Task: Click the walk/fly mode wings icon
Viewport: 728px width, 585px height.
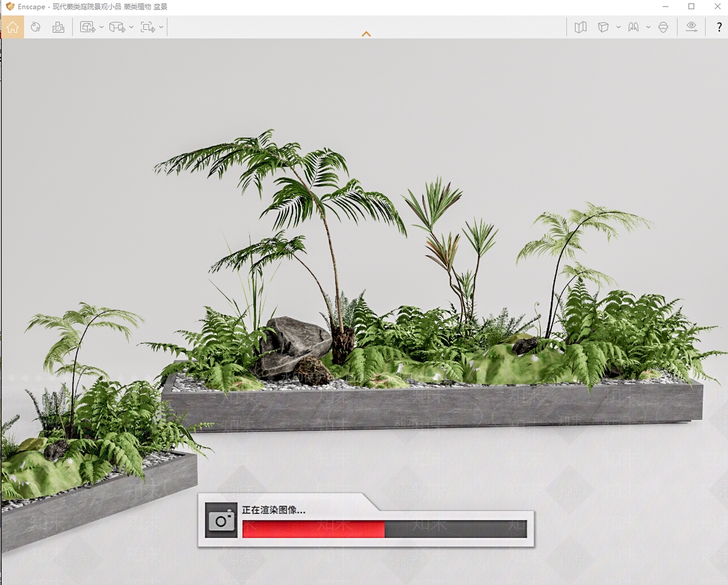Action: pos(633,27)
